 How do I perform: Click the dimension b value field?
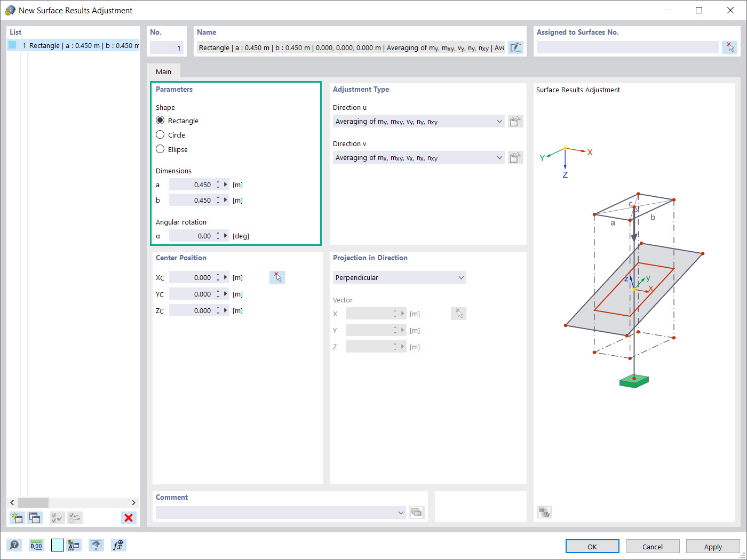coord(192,200)
